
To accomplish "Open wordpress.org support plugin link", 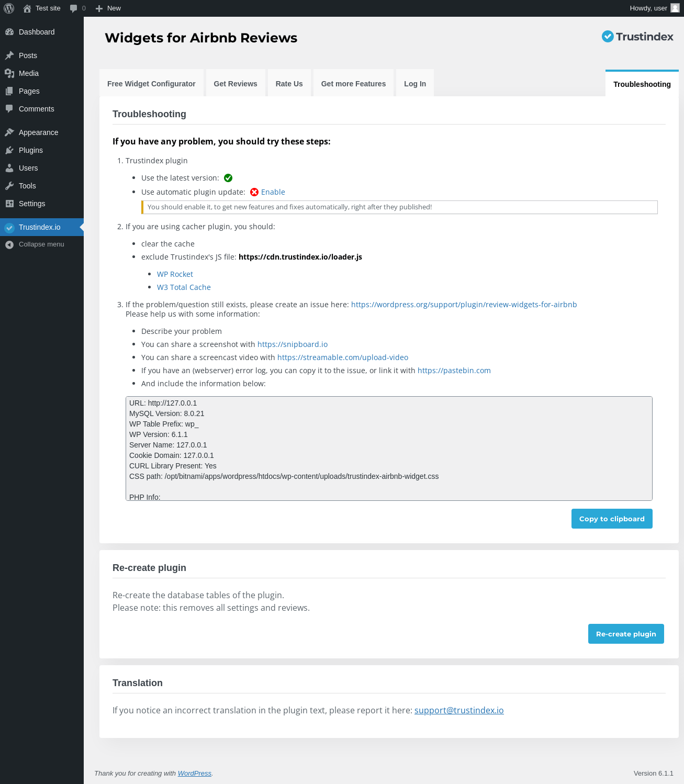I will click(464, 305).
